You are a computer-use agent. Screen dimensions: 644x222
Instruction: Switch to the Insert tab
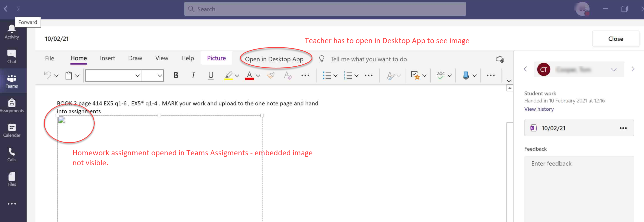coord(107,58)
